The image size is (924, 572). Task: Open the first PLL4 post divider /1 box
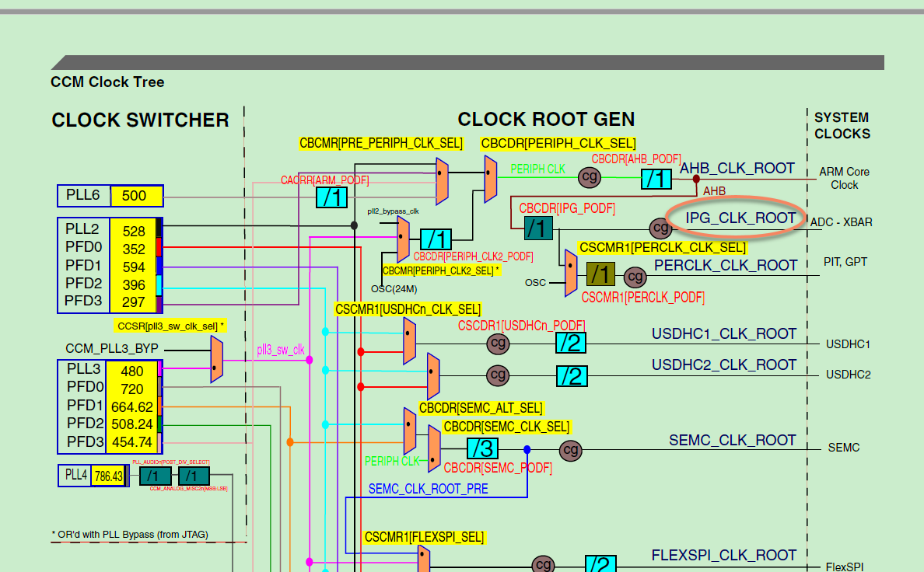tap(155, 476)
